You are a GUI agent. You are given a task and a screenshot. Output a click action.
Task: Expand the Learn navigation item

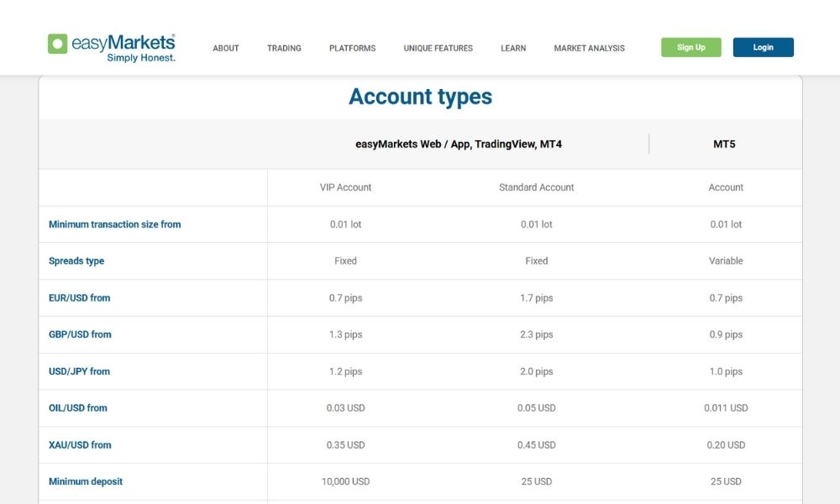coord(513,49)
